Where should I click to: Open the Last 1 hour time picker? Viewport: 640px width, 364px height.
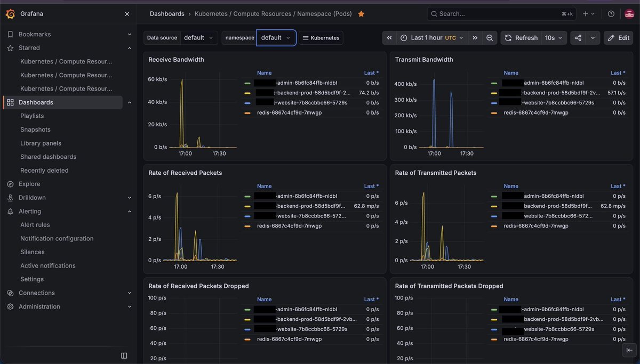click(x=432, y=38)
